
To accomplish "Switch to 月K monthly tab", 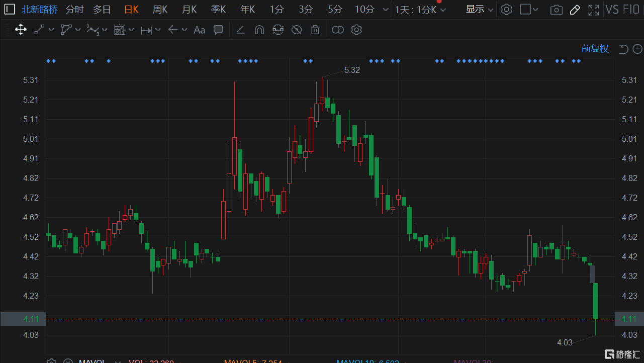I will tap(190, 9).
